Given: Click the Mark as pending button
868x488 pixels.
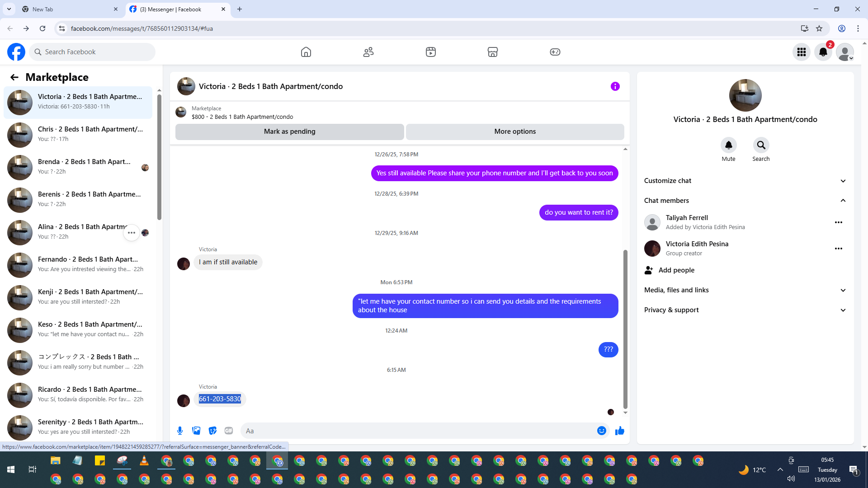Looking at the screenshot, I should (x=289, y=131).
